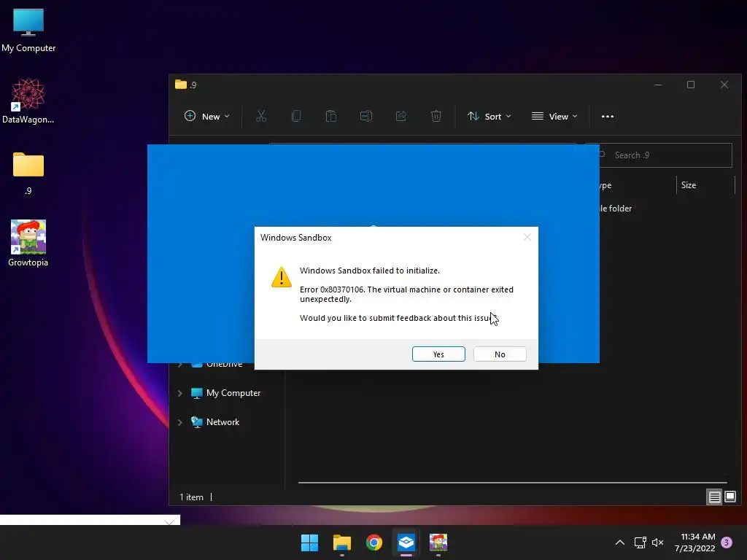Switch to large thumbnails view icon
747x560 pixels.
[730, 497]
